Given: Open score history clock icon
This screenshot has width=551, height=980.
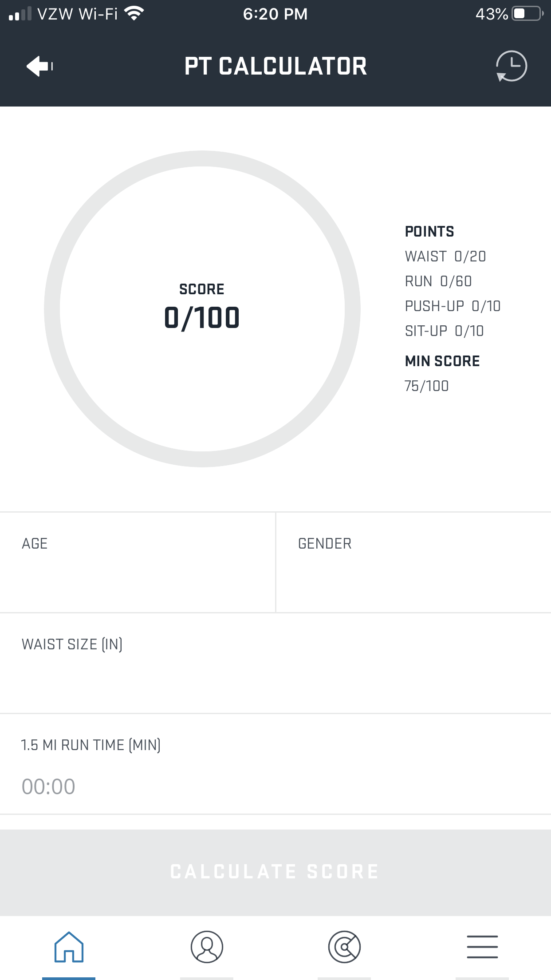Looking at the screenshot, I should tap(511, 67).
